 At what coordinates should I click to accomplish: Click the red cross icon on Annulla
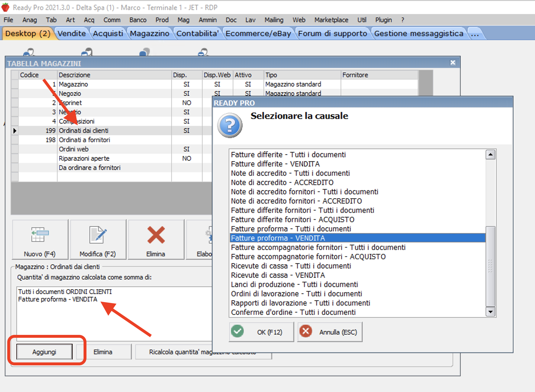[306, 331]
